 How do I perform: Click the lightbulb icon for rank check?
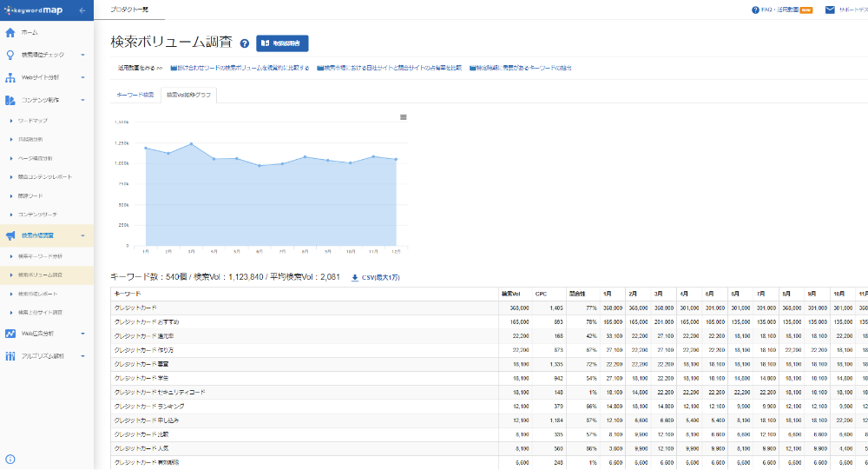coord(10,55)
